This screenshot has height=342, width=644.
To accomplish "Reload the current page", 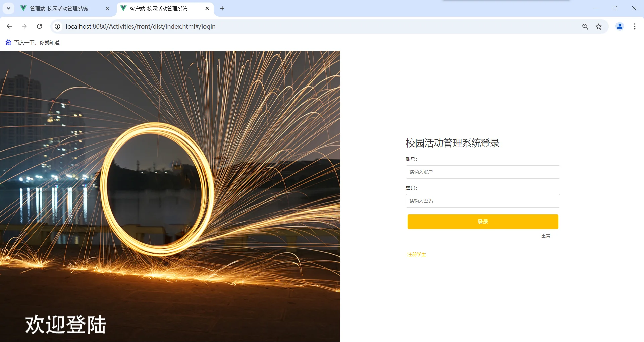I will 39,26.
